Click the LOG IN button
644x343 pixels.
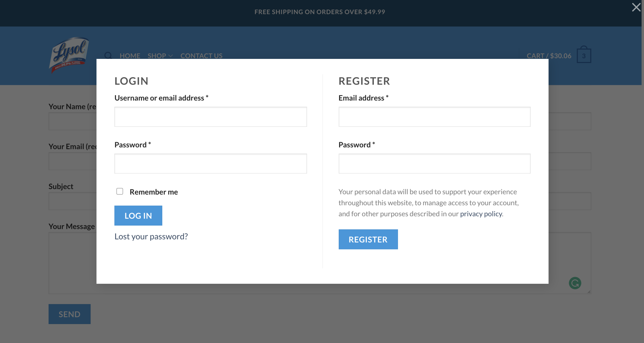tap(138, 216)
